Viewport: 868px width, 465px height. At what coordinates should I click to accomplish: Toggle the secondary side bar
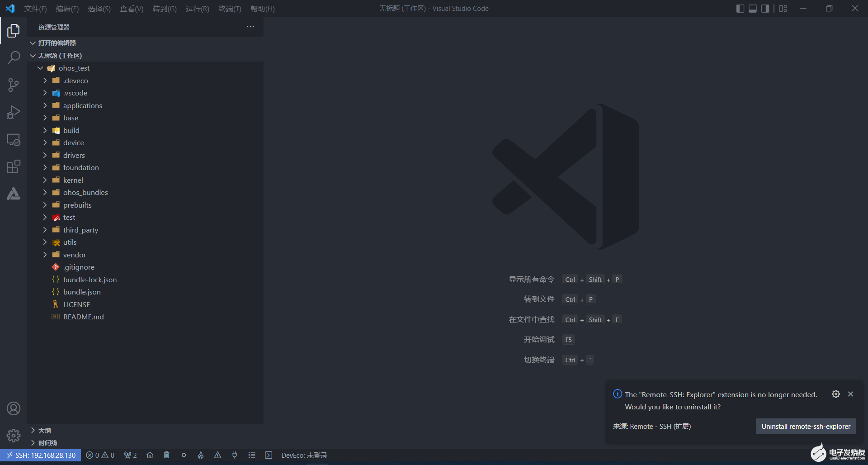tap(765, 9)
